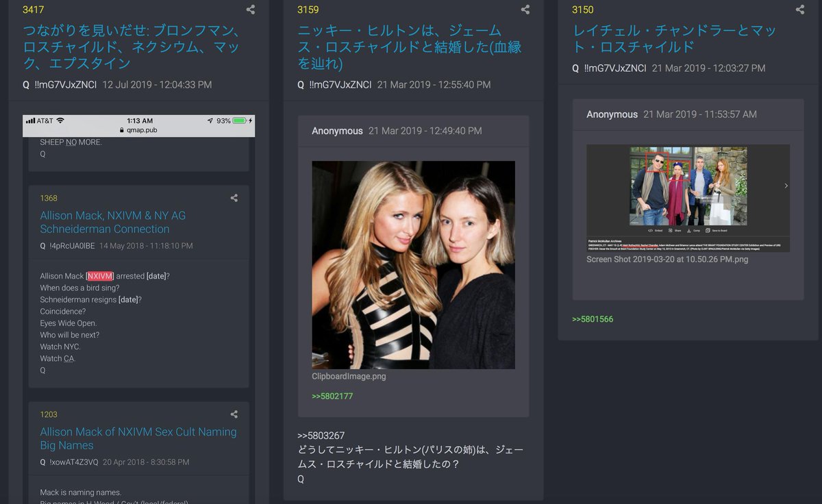Enlarge the ClipboardImage.png photo of two women

pos(413,265)
